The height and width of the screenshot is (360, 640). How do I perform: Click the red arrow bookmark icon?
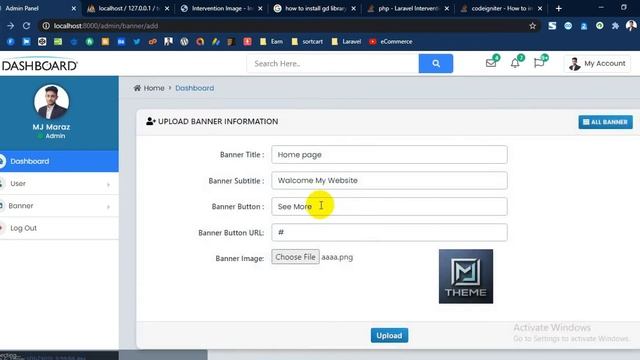[x=247, y=42]
